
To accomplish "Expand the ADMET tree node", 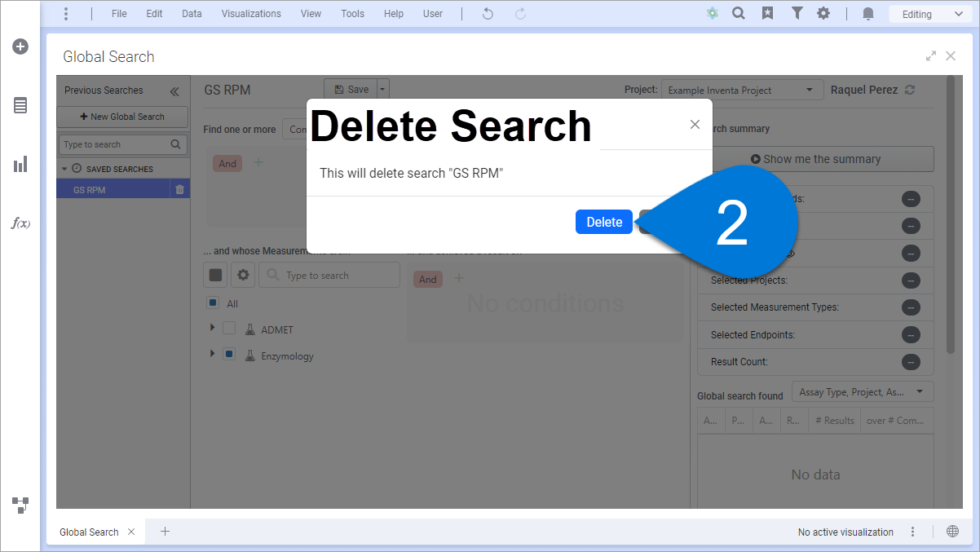I will [x=213, y=328].
